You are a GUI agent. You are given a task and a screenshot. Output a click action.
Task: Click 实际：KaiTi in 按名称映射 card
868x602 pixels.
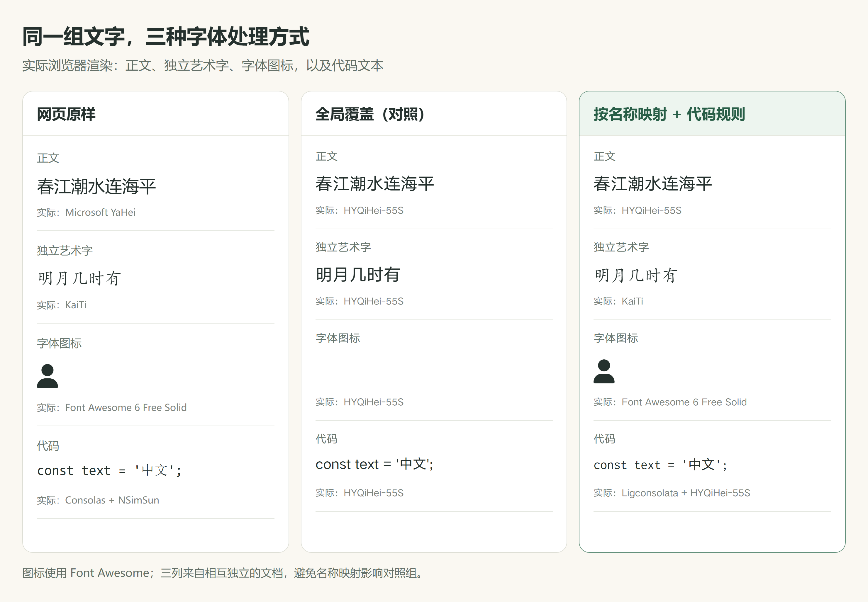click(618, 301)
